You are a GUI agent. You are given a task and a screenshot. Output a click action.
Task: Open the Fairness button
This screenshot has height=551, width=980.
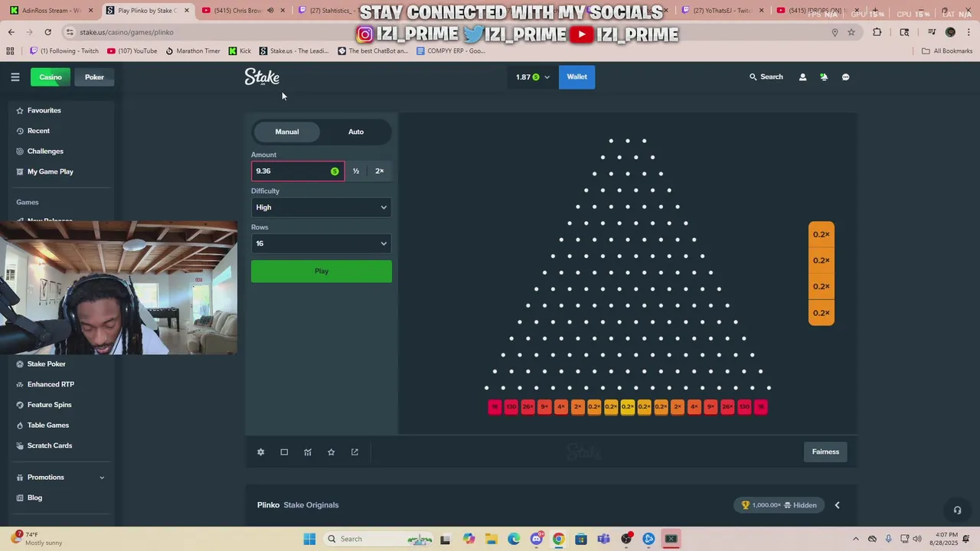tap(825, 452)
